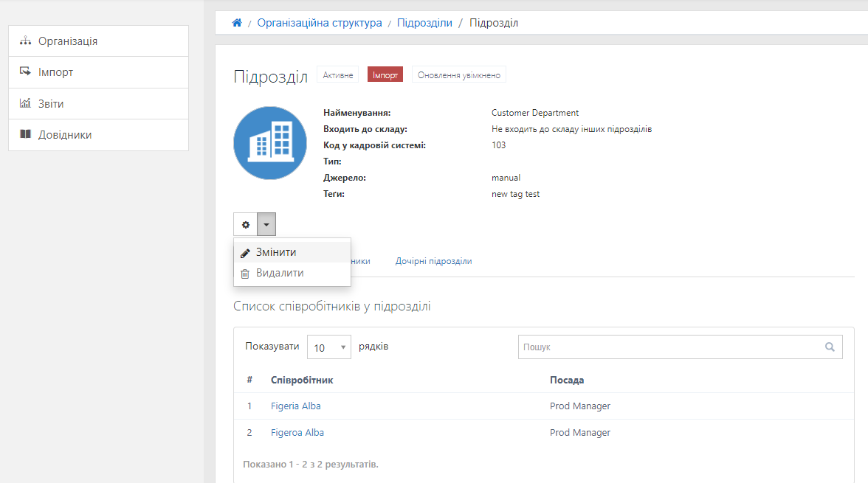This screenshot has width=868, height=483.
Task: Open Імпорт in the sidebar
Action: (x=99, y=72)
